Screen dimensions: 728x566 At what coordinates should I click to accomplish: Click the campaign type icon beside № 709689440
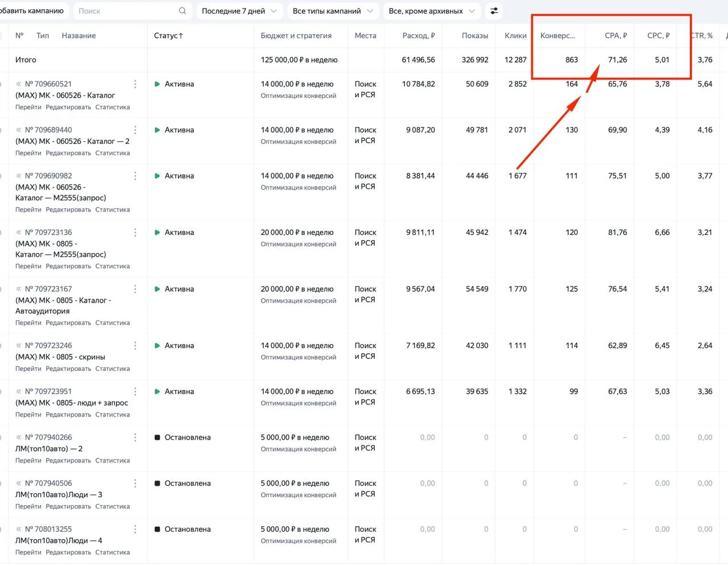19,130
